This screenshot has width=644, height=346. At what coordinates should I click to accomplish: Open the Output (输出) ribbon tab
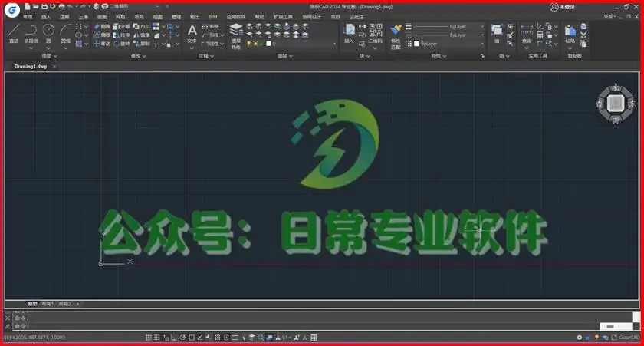[x=195, y=17]
